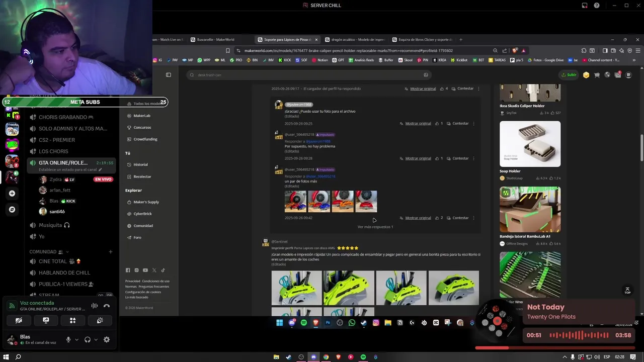The image size is (644, 362).
Task: Reply to the 'un par de fotos más' comment
Action: [457, 218]
